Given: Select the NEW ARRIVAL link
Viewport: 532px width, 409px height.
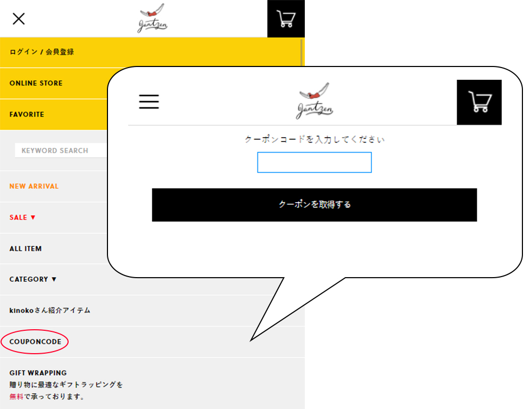Looking at the screenshot, I should [x=34, y=186].
